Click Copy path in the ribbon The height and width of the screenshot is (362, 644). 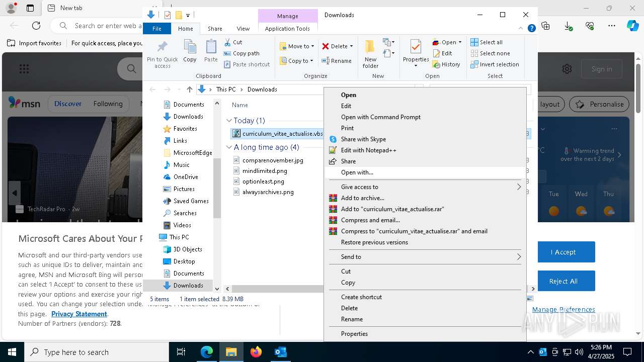tap(242, 53)
